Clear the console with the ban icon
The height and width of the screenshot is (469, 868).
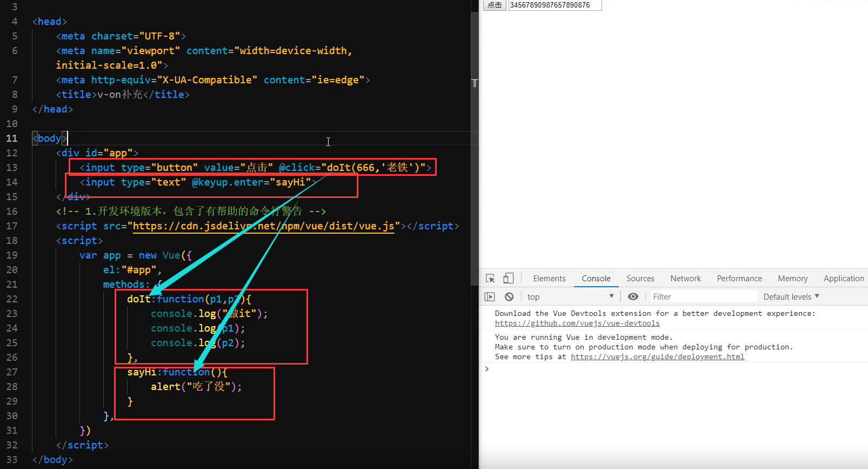point(509,297)
